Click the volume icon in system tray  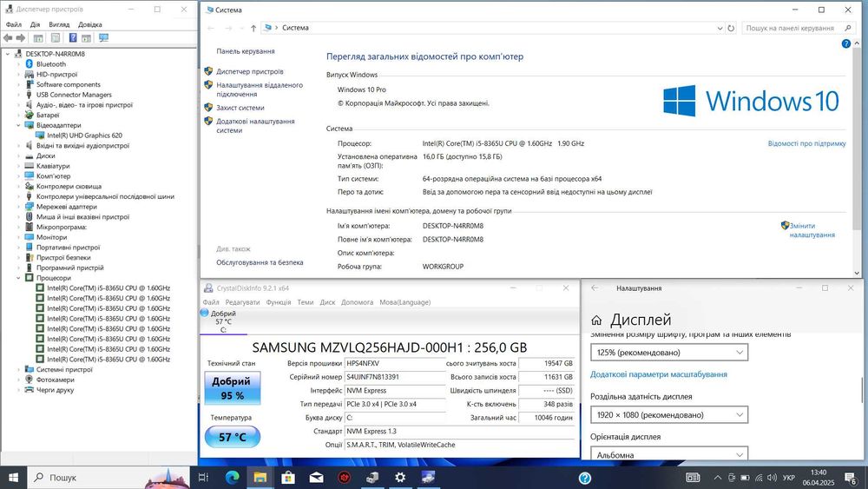773,478
